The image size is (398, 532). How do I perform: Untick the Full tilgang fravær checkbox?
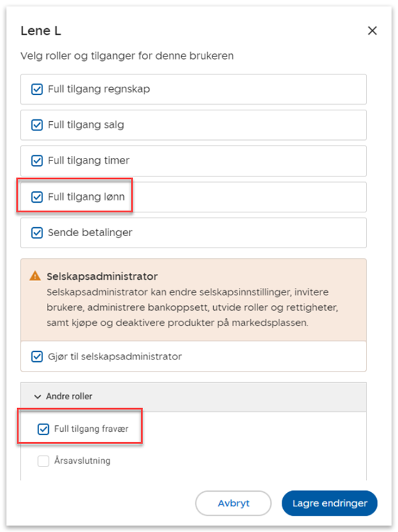click(43, 429)
